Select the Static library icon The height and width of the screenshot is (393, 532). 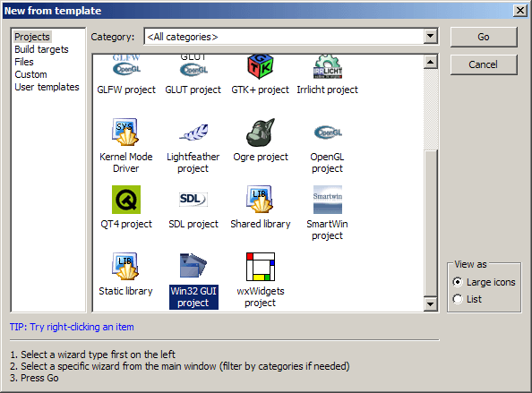click(x=125, y=266)
